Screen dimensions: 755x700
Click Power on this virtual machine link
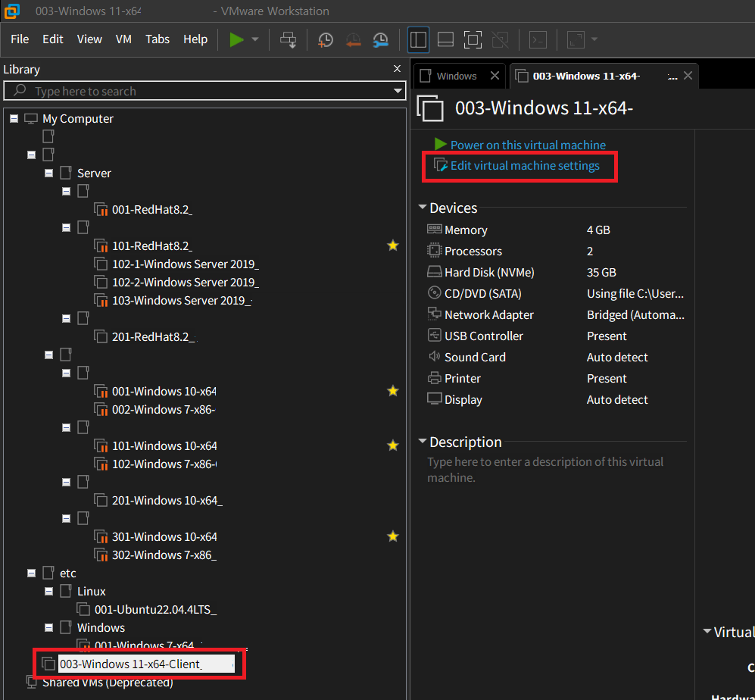pyautogui.click(x=528, y=145)
